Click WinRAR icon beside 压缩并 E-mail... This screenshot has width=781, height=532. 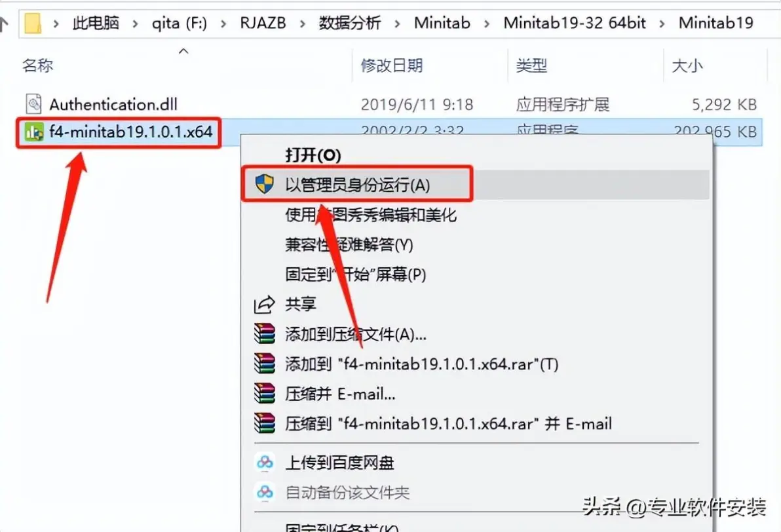265,394
